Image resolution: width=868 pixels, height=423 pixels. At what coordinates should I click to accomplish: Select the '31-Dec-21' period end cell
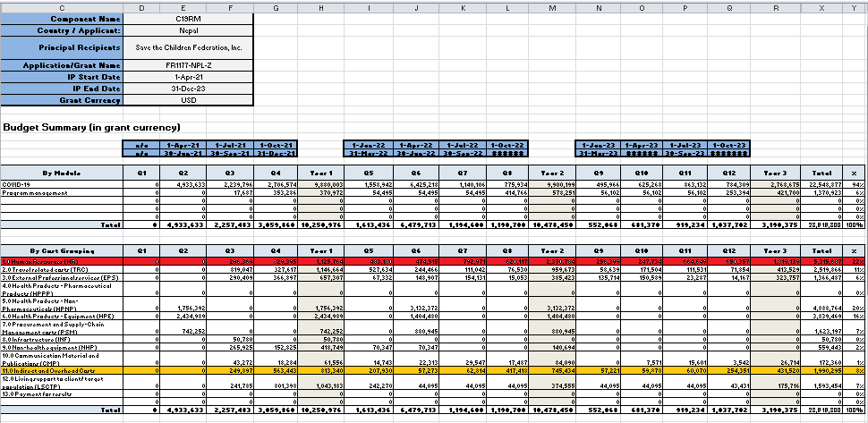(x=276, y=153)
